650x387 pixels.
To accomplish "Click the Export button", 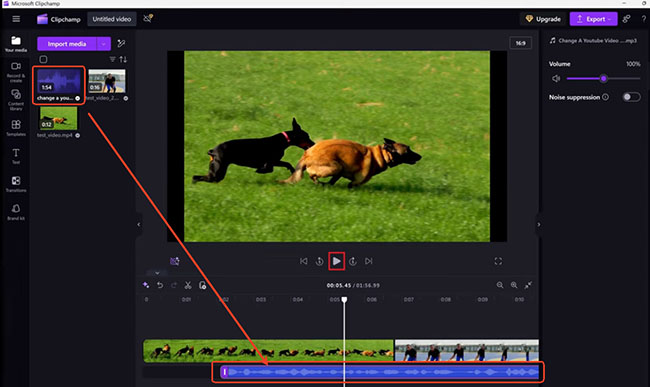I will (593, 19).
